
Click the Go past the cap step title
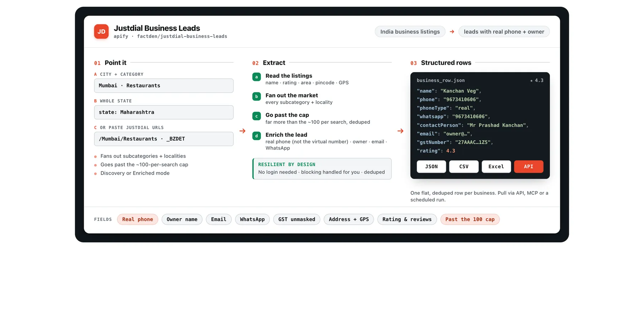(x=287, y=115)
